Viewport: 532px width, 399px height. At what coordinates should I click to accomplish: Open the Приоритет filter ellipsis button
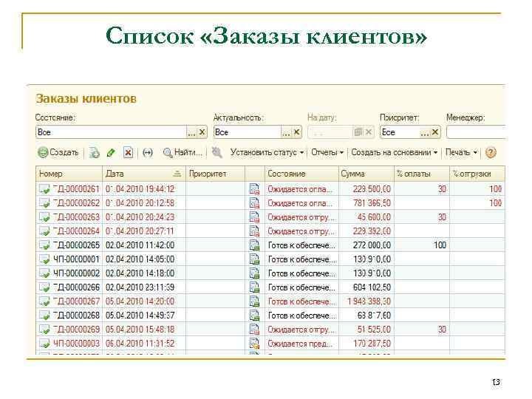coord(424,132)
